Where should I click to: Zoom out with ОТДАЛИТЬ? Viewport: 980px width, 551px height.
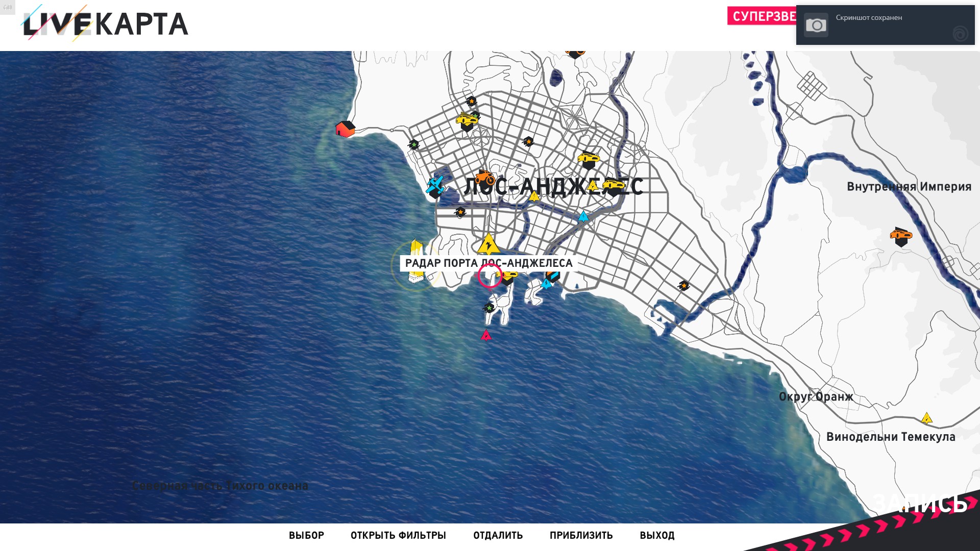(x=498, y=536)
